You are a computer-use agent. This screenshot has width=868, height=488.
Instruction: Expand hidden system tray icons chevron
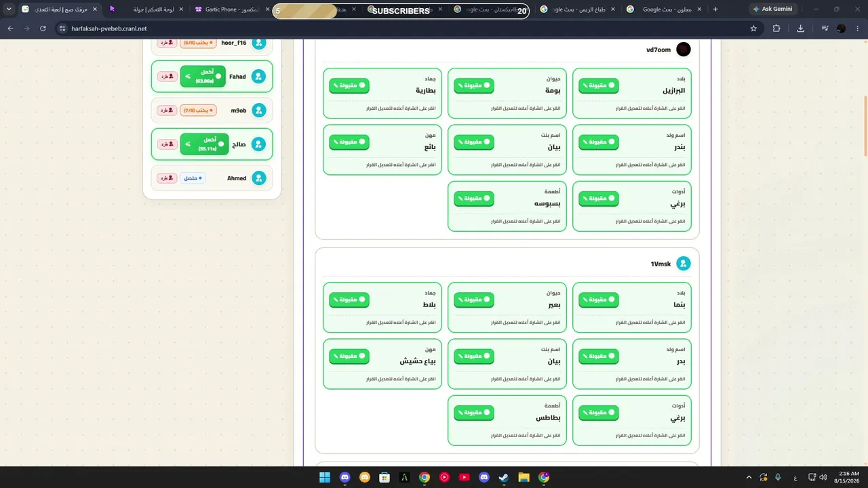(749, 477)
